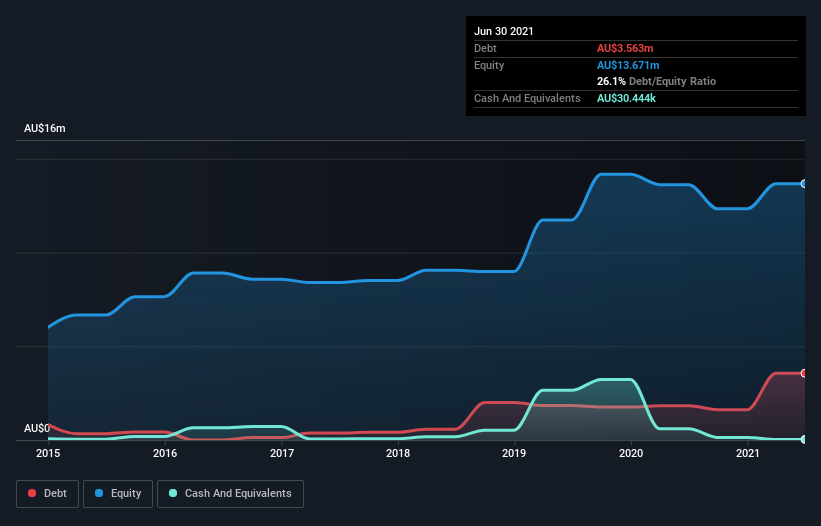Select the Debt endpoint marker on chart

(x=804, y=373)
